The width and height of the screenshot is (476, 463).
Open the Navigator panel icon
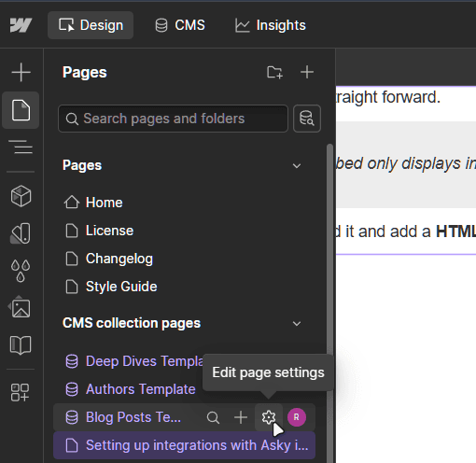[21, 147]
